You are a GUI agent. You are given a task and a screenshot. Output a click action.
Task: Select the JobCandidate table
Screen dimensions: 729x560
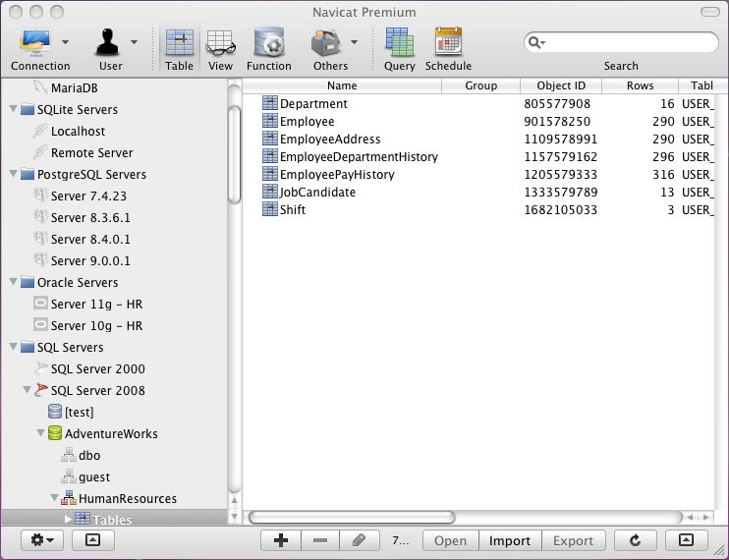[x=317, y=192]
